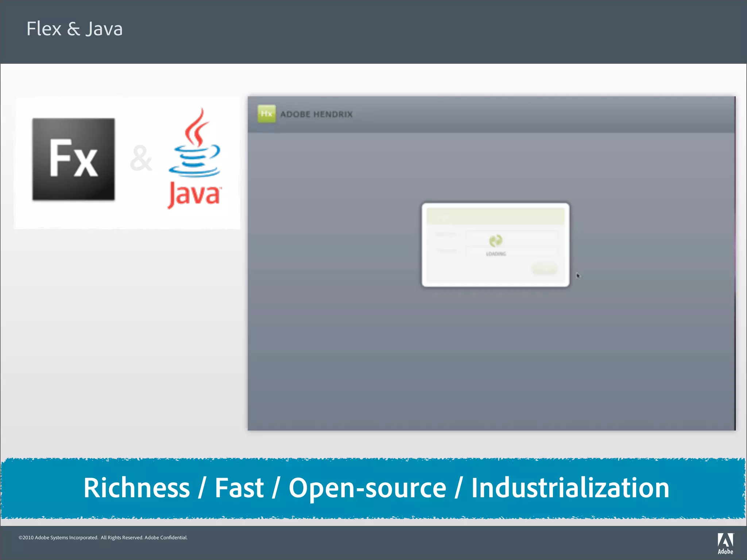Click the 'Flex & Java' slide title
The image size is (747, 560).
(75, 29)
